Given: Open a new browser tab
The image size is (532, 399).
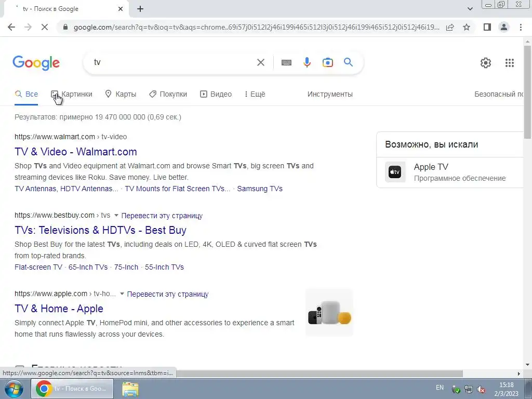Looking at the screenshot, I should point(140,9).
